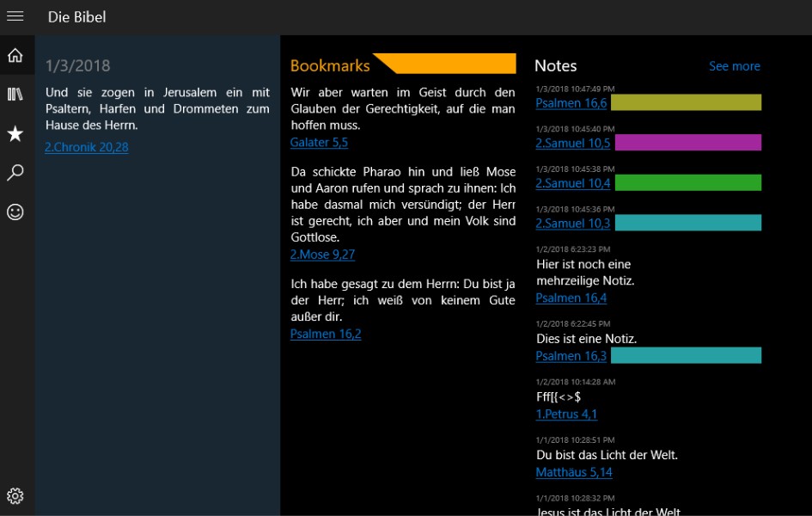Screen dimensions: 812x516
Task: Select the Notes section heading
Action: pyautogui.click(x=555, y=66)
